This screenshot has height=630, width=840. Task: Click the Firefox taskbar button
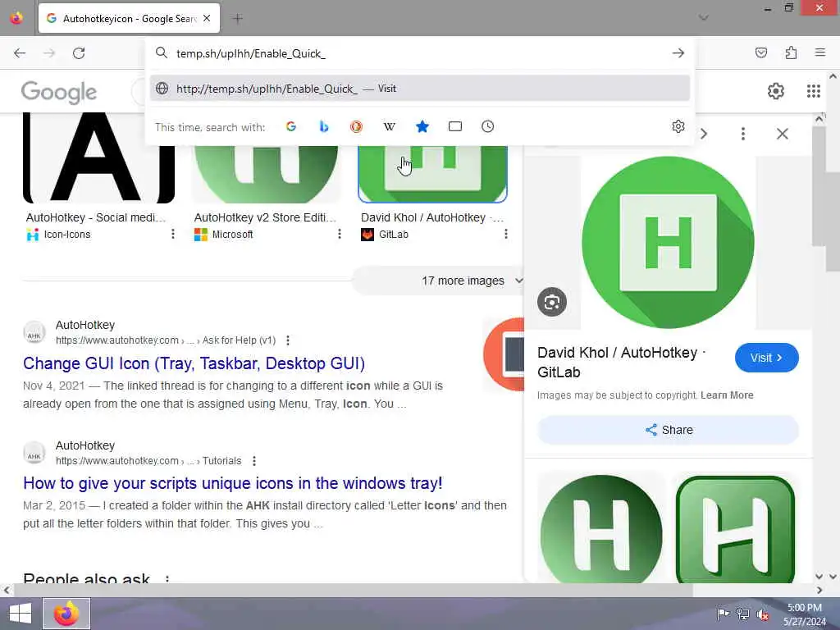pos(66,614)
